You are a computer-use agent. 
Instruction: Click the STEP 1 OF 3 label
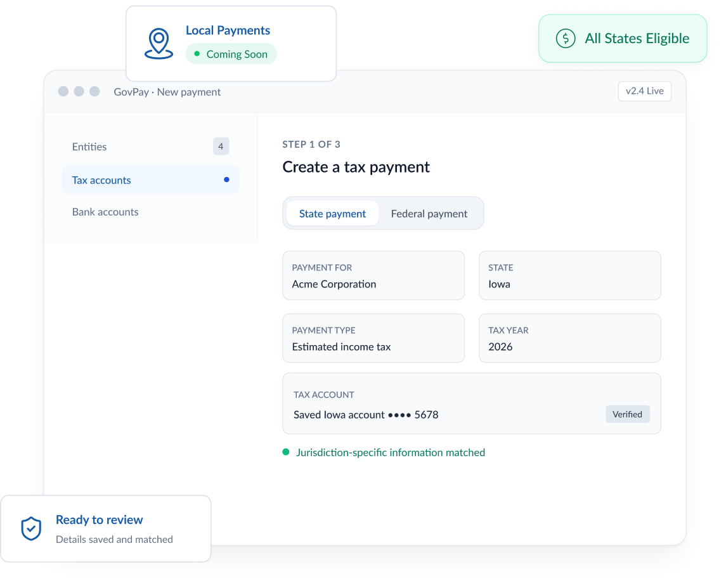(311, 144)
